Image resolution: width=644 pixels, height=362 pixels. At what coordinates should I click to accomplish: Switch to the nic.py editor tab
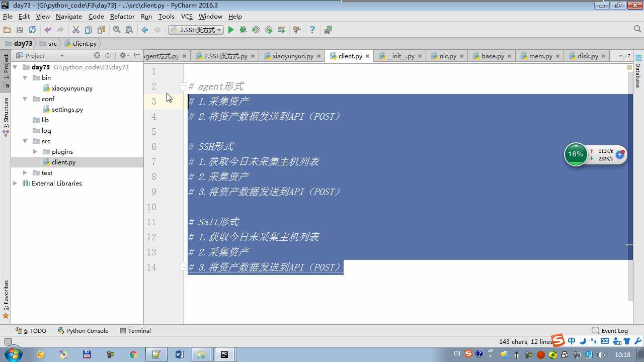tap(447, 56)
